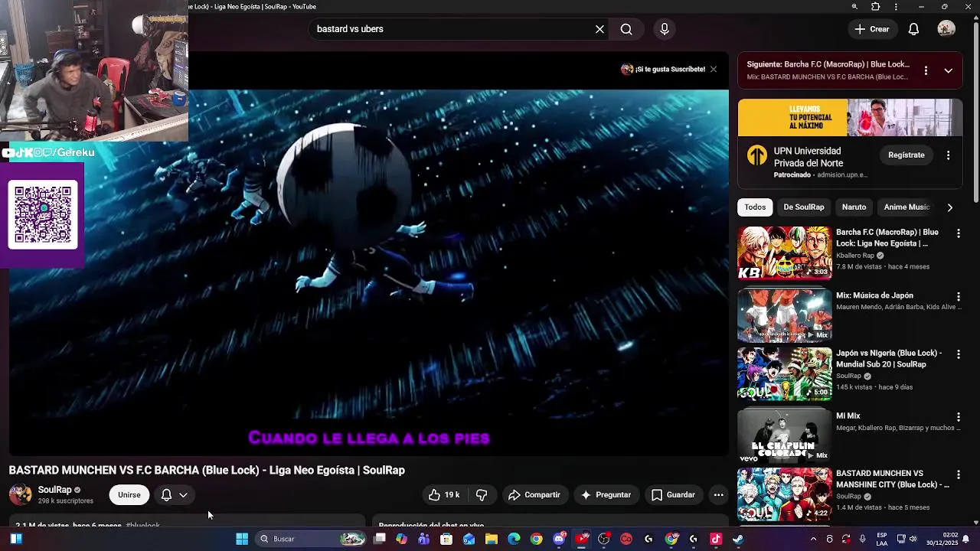This screenshot has height=551, width=980.
Task: Select the 'Naruto' filter chip
Action: tap(854, 207)
